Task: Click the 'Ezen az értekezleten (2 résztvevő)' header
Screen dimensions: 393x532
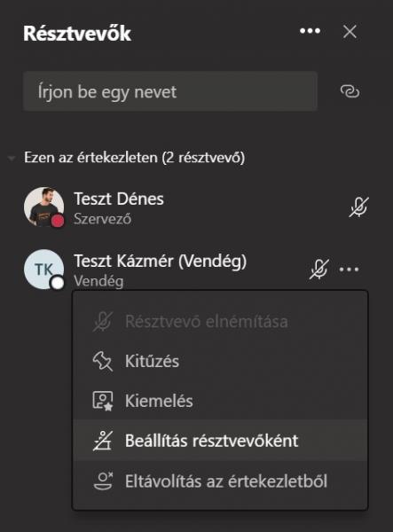Action: (x=134, y=158)
